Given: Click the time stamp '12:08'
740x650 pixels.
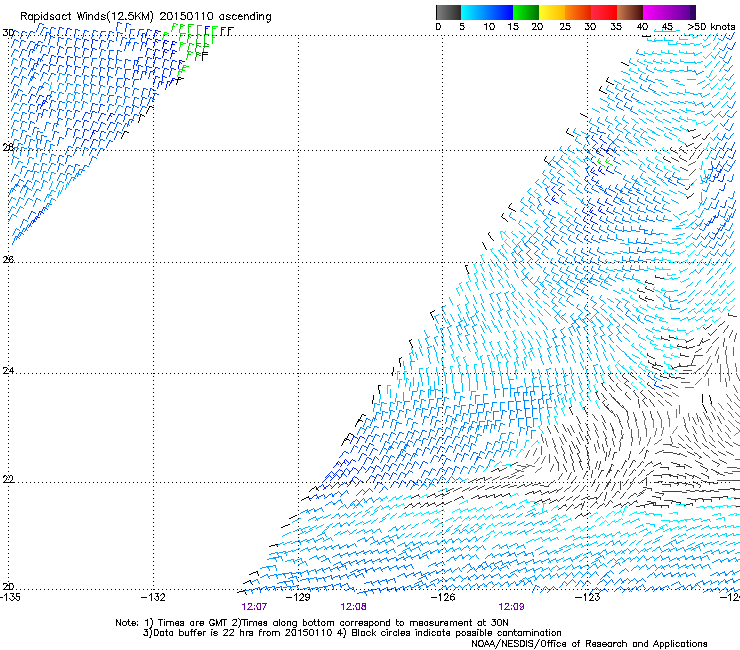Looking at the screenshot, I should (x=353, y=607).
